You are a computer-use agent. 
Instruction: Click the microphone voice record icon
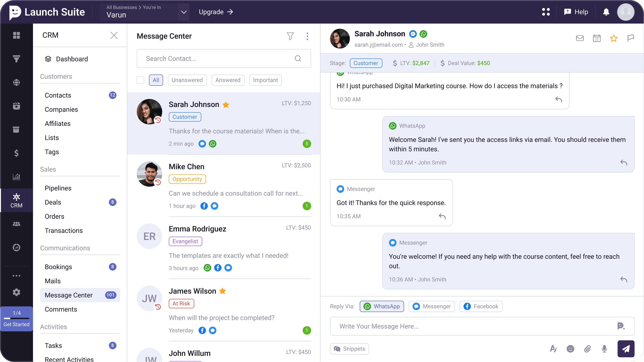(x=604, y=349)
